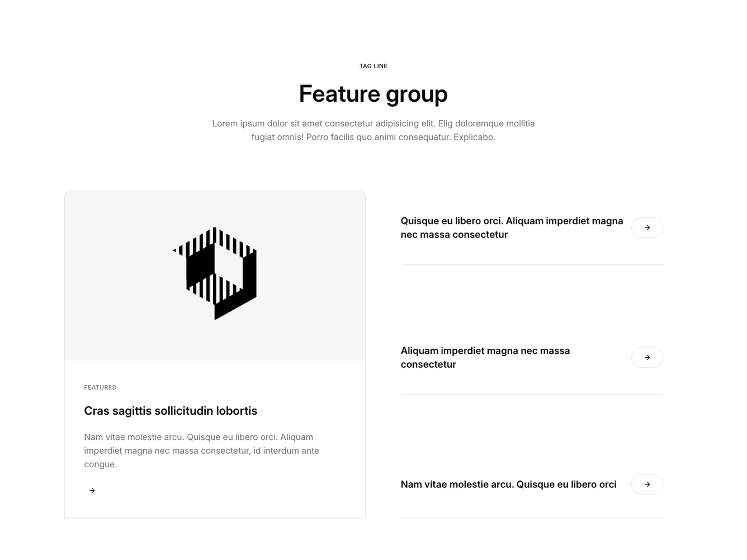Click the featured card thumbnail image area
The image size is (747, 560).
click(215, 275)
